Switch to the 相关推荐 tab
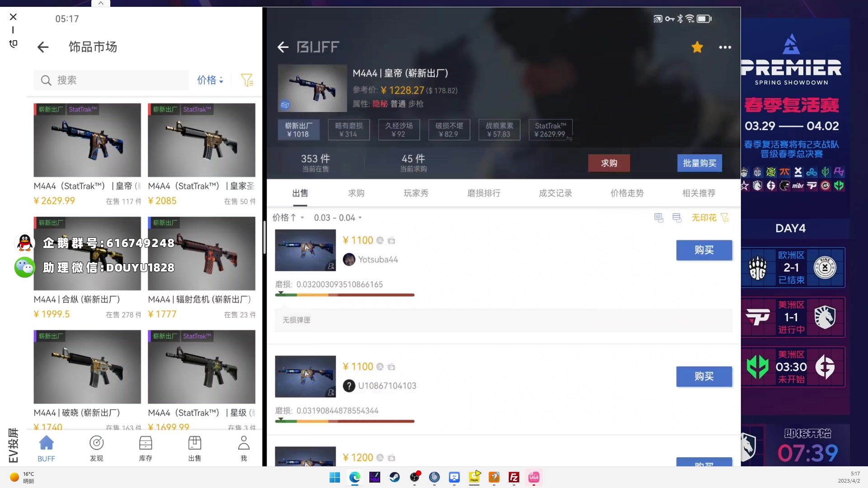 pyautogui.click(x=698, y=193)
